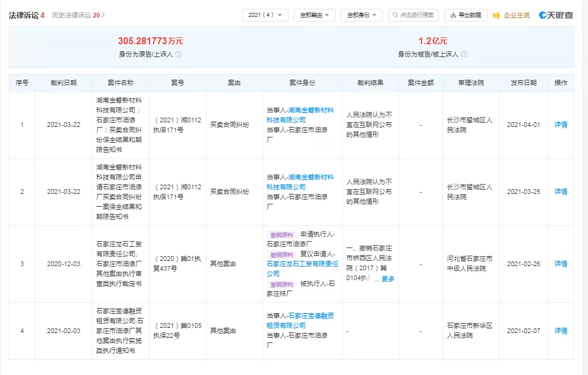Click the 点击进行搜索 search field

pyautogui.click(x=414, y=15)
